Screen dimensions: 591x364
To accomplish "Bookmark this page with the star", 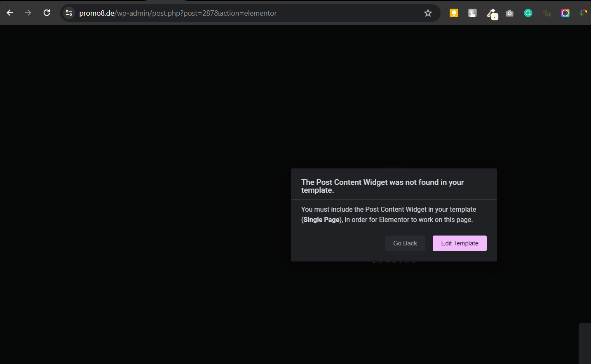I will [428, 13].
